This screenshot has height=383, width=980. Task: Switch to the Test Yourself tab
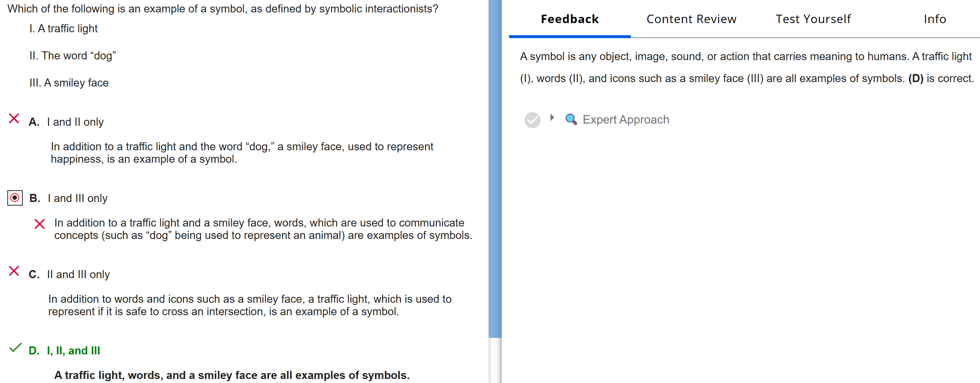point(813,19)
